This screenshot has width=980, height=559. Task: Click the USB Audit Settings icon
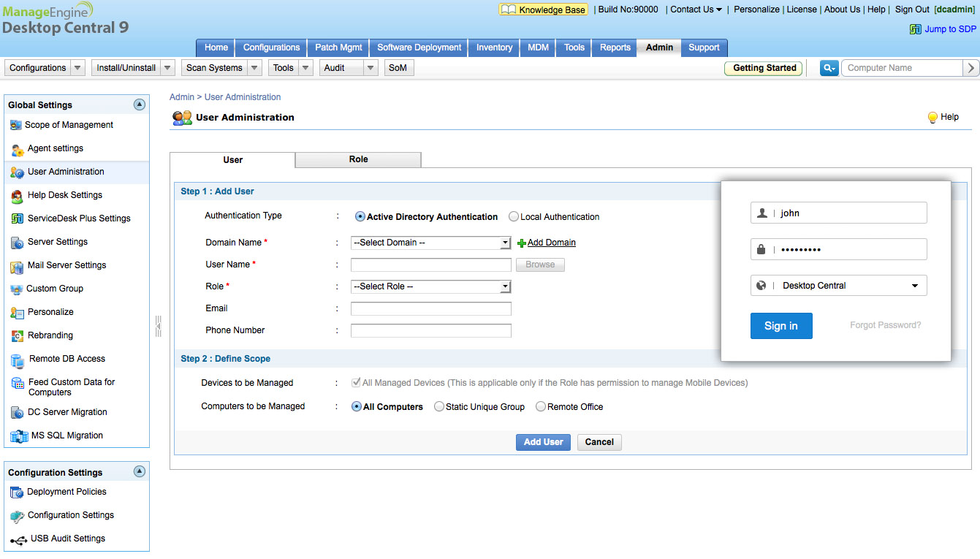click(18, 539)
